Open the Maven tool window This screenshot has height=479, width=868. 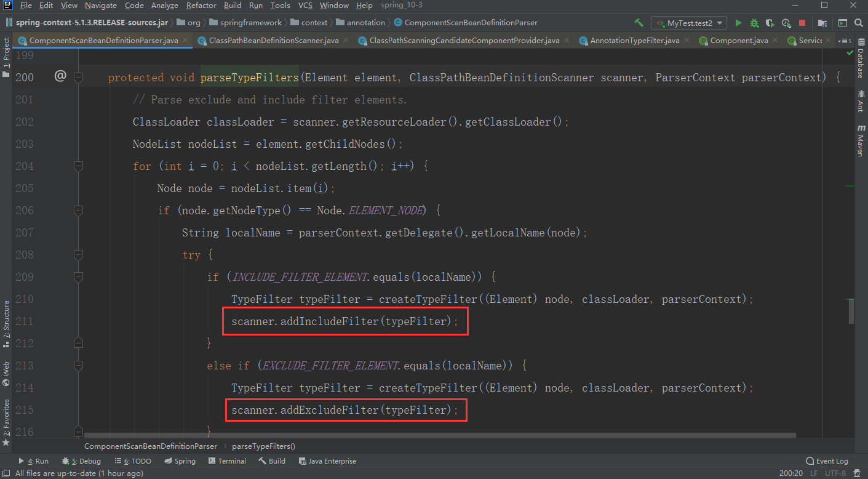(x=861, y=140)
